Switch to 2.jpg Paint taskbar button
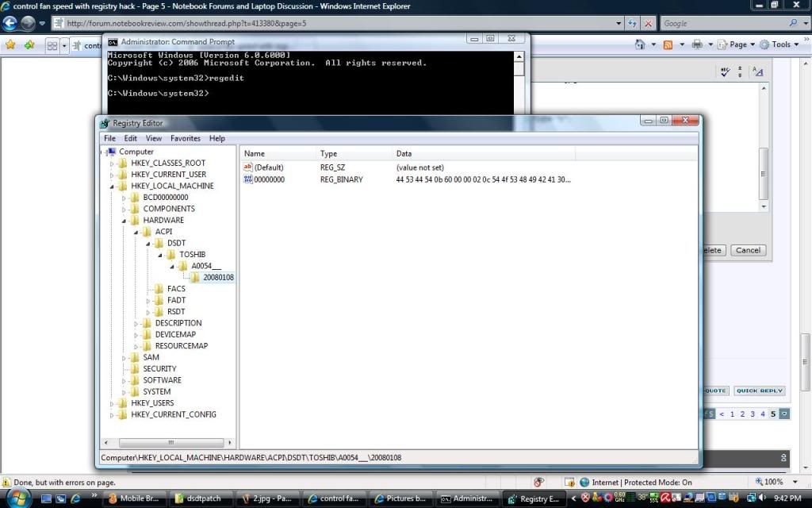 [x=268, y=498]
